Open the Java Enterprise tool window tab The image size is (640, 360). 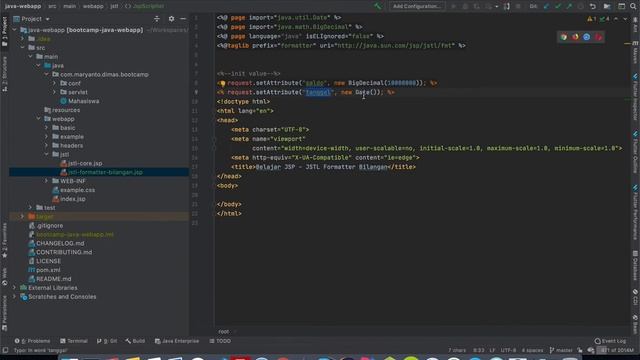tap(177, 341)
